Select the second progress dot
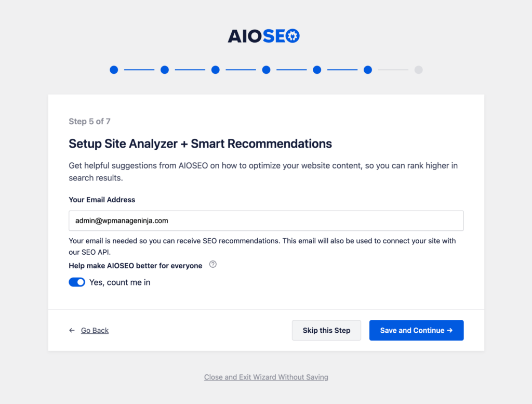532x404 pixels. (164, 70)
